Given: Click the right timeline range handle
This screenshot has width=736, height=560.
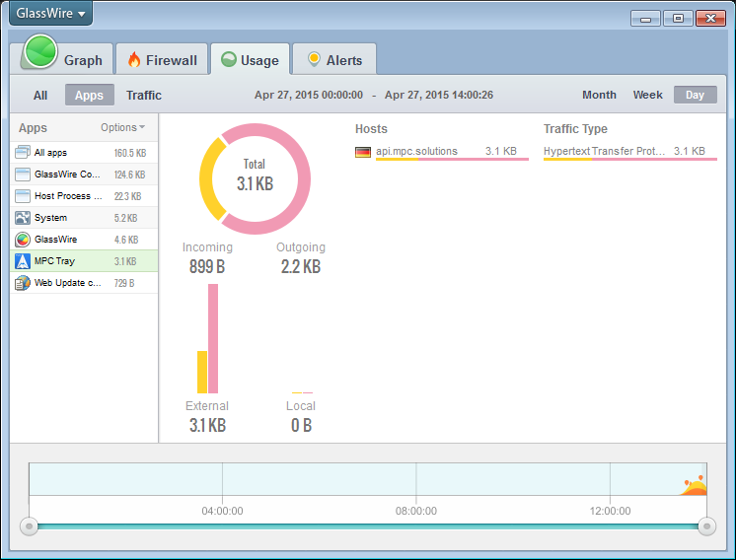Looking at the screenshot, I should (707, 526).
